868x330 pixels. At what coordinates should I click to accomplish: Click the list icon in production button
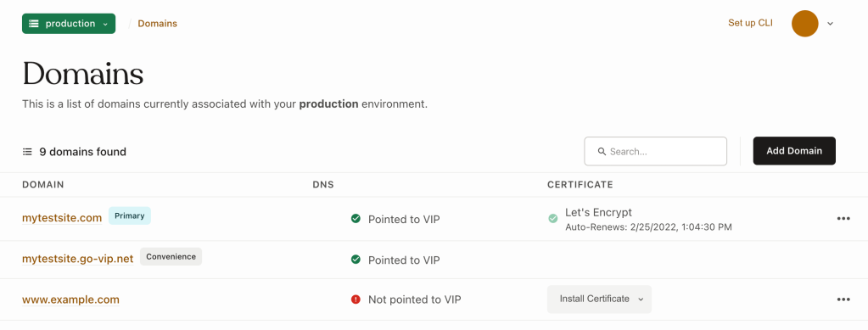click(34, 24)
